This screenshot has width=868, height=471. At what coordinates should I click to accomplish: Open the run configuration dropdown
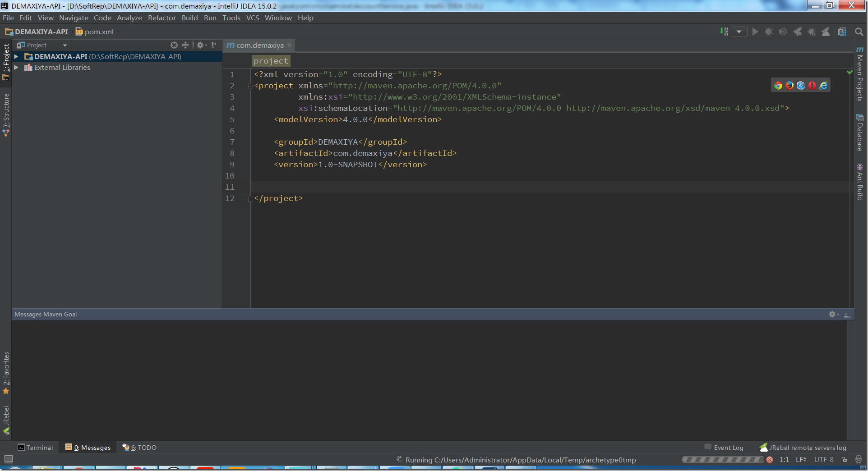click(x=739, y=32)
